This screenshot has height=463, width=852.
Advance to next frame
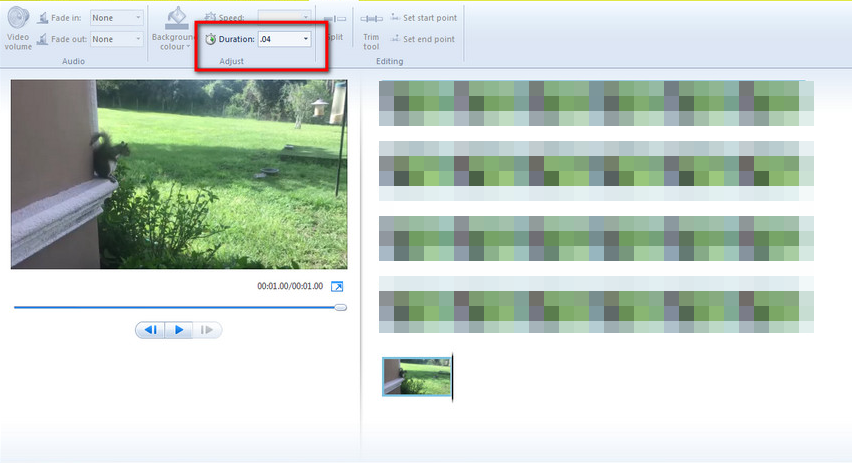[x=206, y=330]
